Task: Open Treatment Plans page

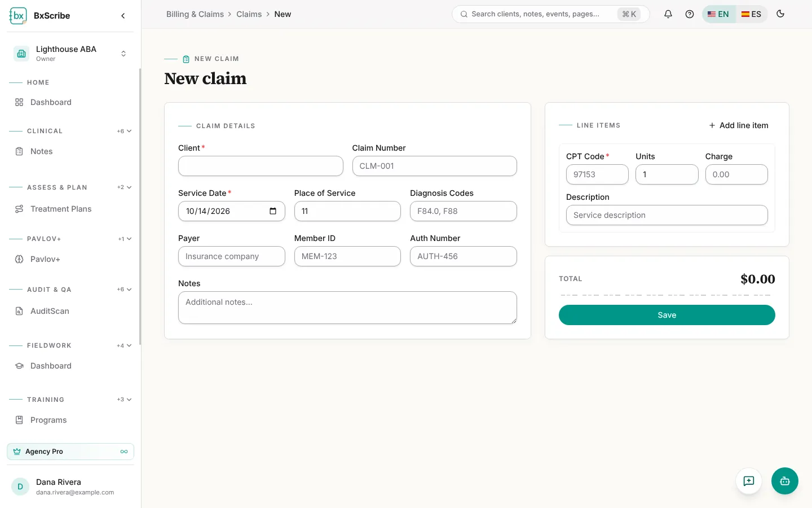Action: pos(70,209)
